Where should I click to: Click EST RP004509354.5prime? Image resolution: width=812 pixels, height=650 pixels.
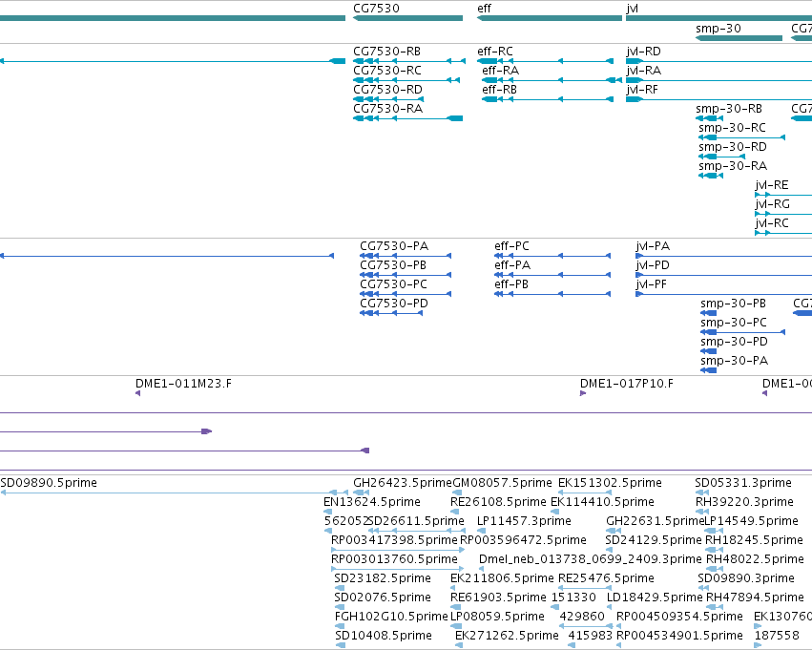pos(679,618)
